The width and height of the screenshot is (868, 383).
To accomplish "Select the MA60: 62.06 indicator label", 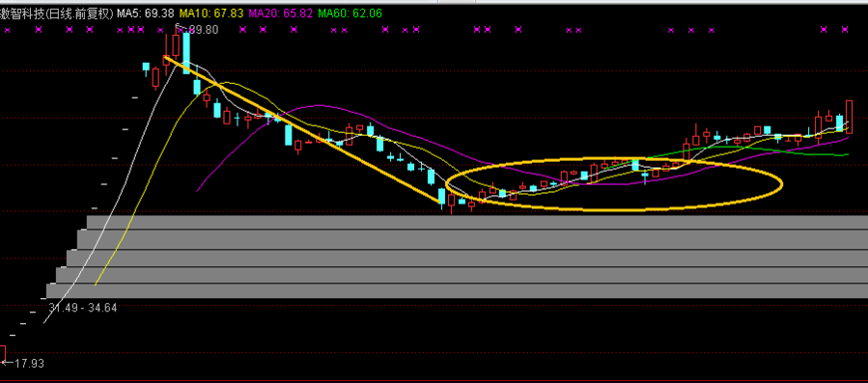I will pyautogui.click(x=350, y=13).
